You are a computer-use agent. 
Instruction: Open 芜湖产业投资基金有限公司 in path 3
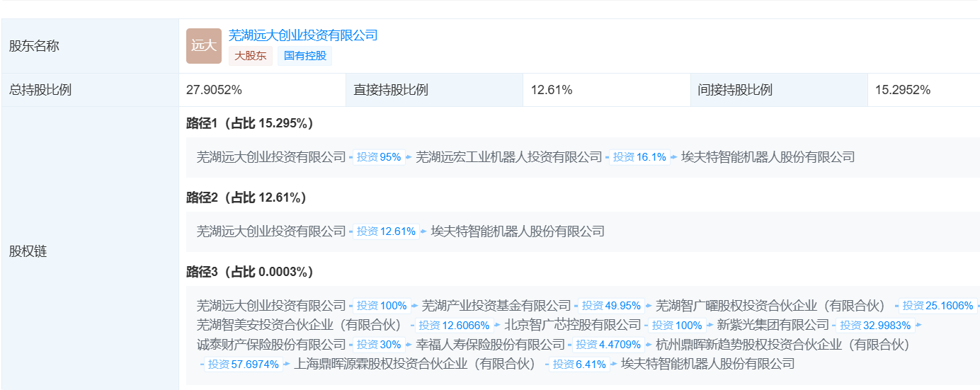coord(496,306)
